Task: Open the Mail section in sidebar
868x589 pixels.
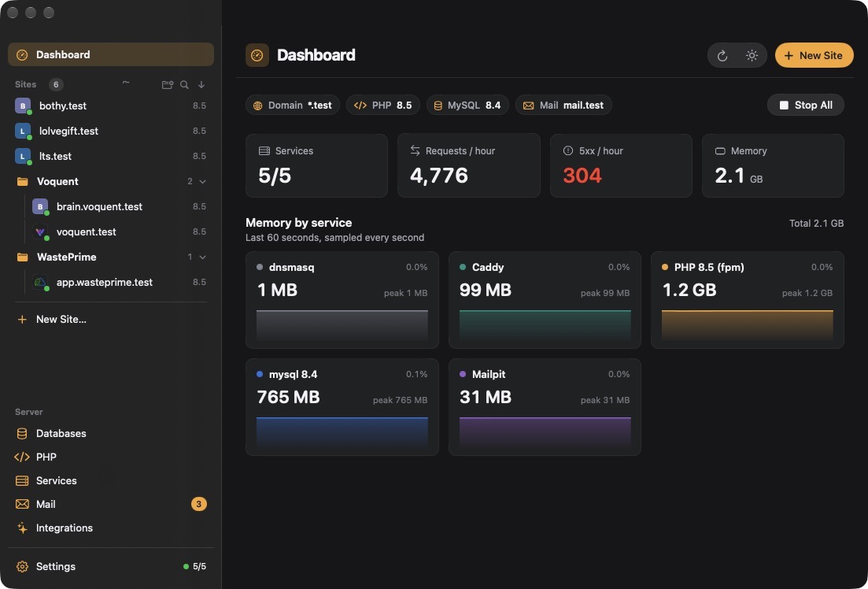Action: coord(111,504)
